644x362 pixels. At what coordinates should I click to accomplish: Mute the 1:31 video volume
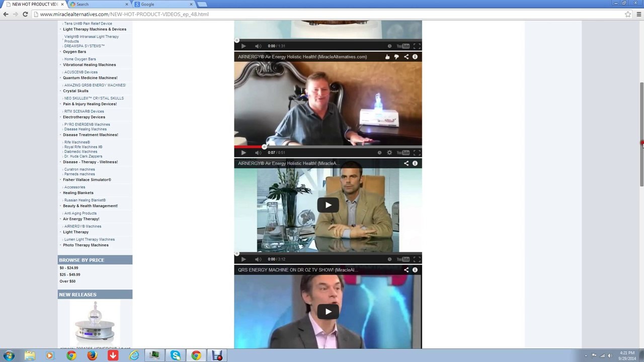click(258, 46)
